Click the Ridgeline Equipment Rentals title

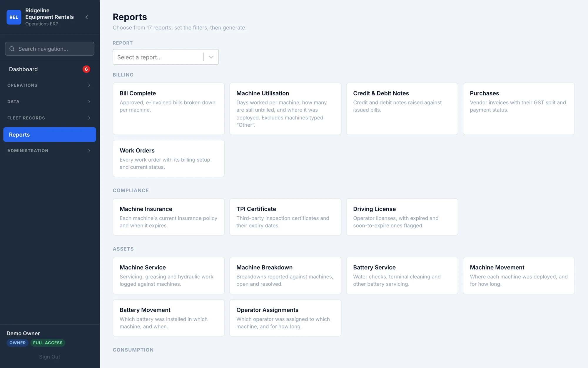tap(49, 14)
